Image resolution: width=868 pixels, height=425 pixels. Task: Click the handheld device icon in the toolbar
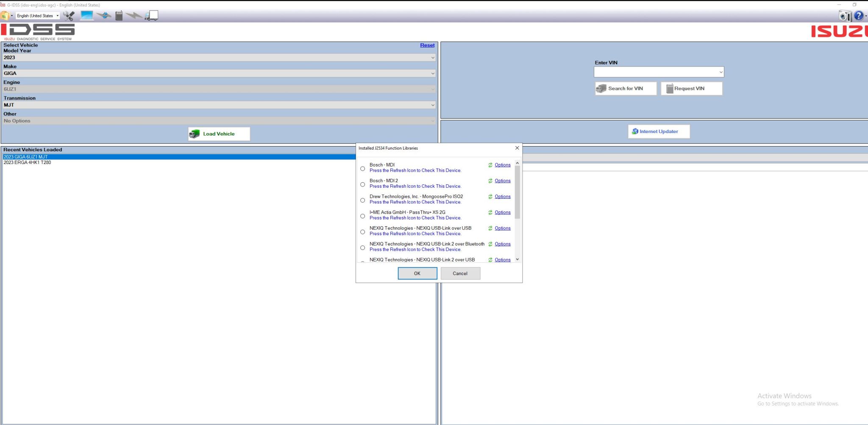pos(119,15)
